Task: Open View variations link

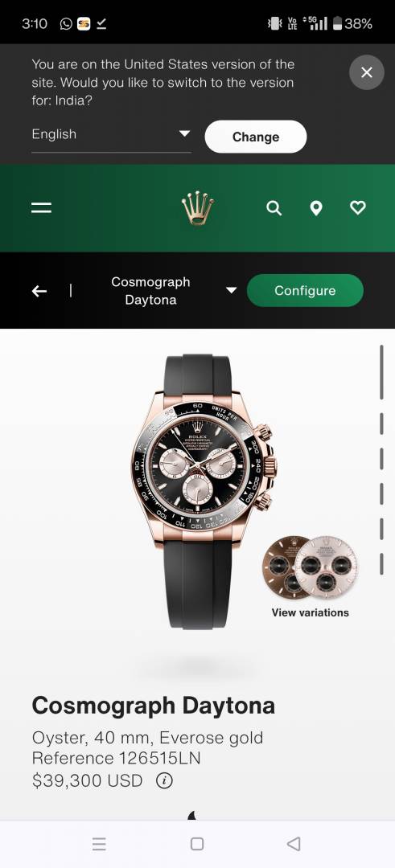Action: pos(311,612)
